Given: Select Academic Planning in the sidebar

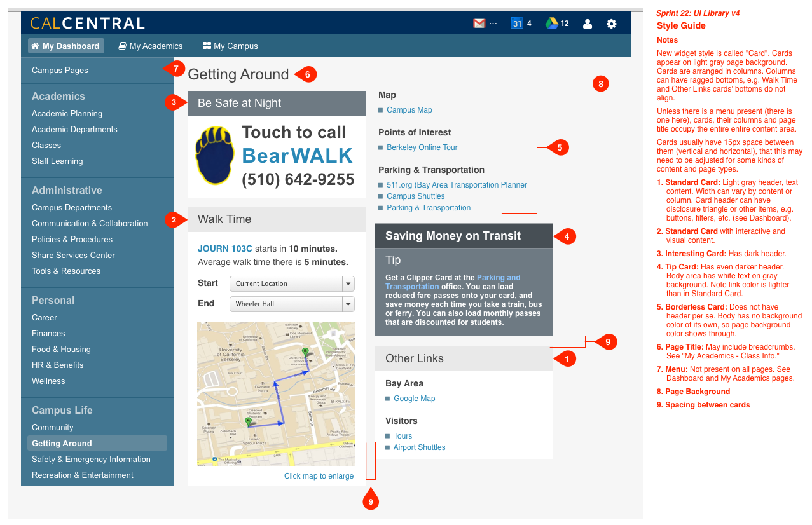Looking at the screenshot, I should [x=67, y=113].
